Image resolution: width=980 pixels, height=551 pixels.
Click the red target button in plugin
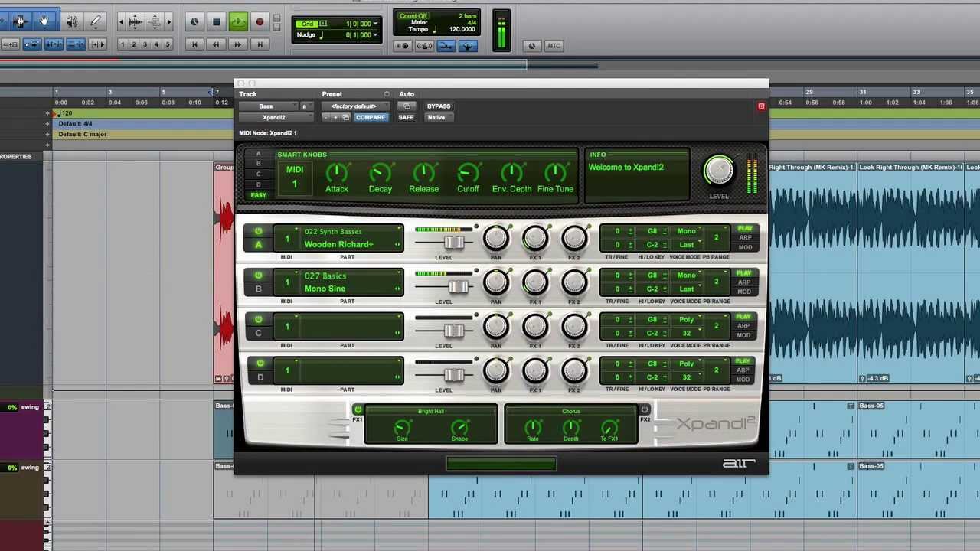tap(761, 106)
